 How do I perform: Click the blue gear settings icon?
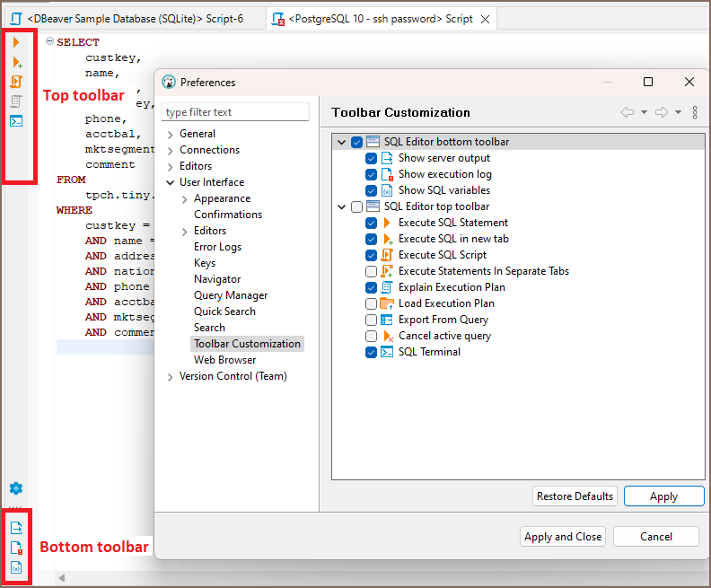pyautogui.click(x=16, y=488)
